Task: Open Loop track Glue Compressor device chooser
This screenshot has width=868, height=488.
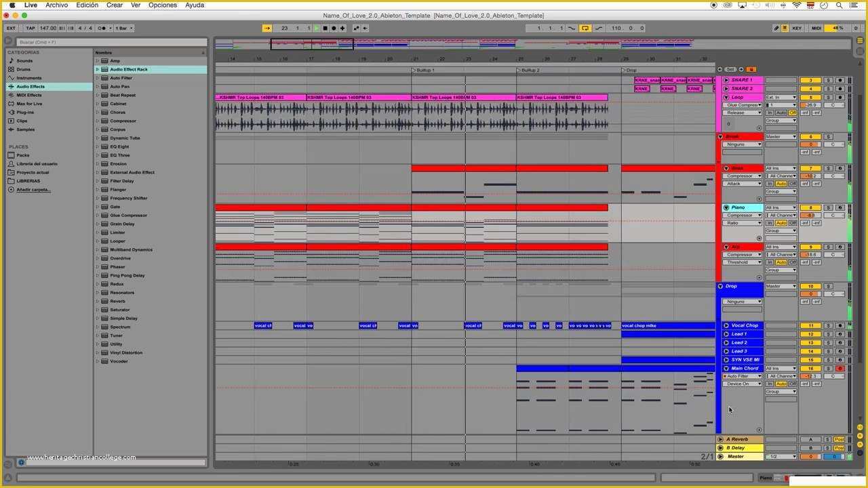Action: coord(743,105)
